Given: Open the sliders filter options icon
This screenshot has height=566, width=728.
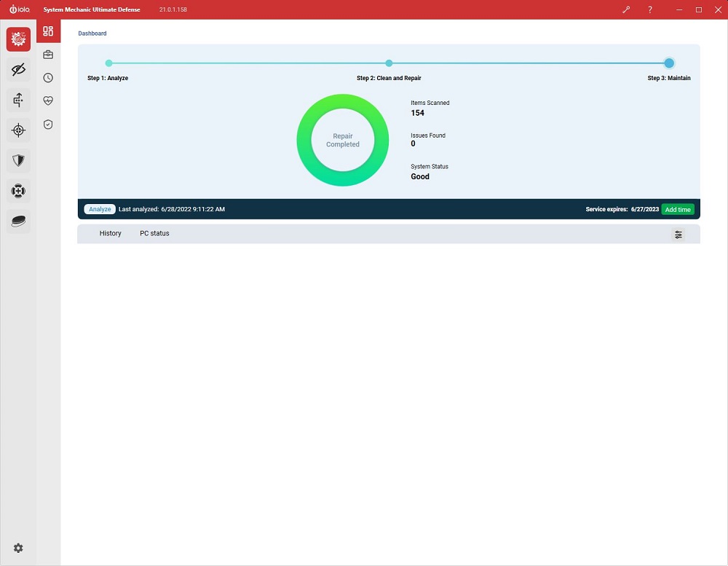Looking at the screenshot, I should click(678, 235).
